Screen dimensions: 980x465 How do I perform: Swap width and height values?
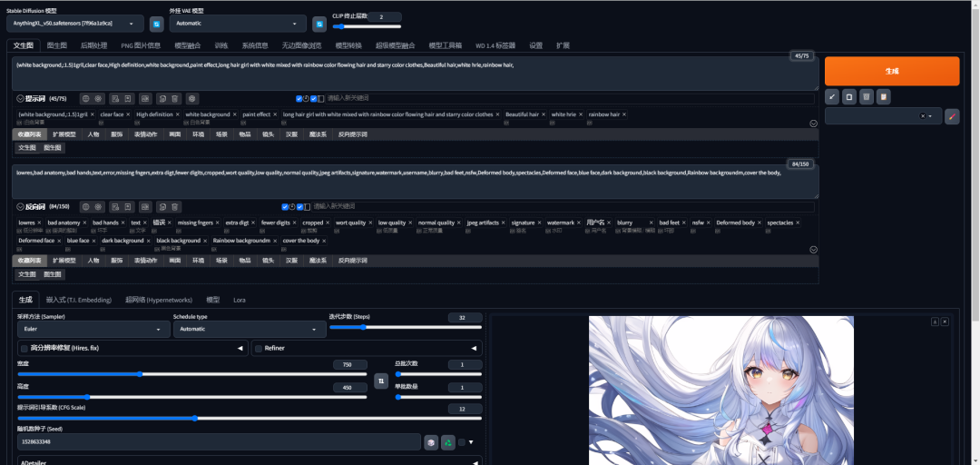point(381,381)
